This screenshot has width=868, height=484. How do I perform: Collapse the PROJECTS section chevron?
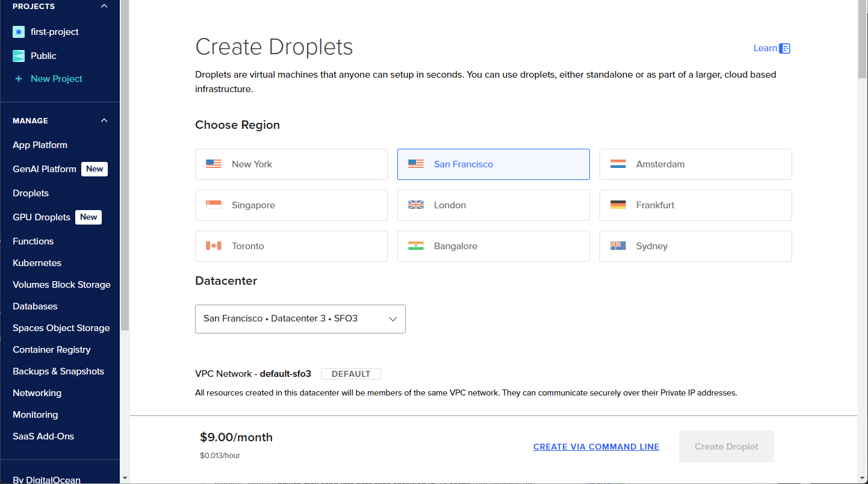[x=104, y=6]
